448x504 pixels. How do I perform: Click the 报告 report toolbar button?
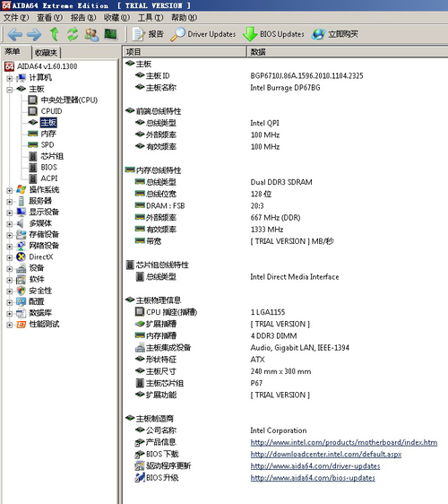click(148, 34)
